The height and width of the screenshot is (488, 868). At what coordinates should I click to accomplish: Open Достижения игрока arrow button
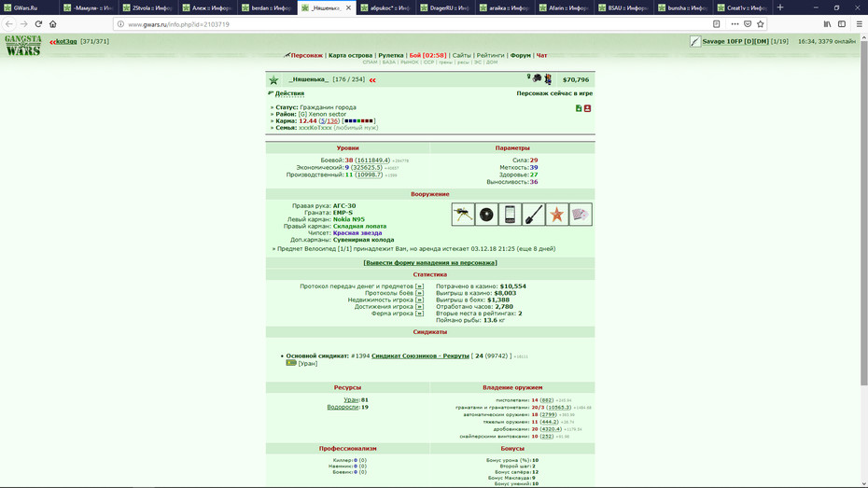419,307
